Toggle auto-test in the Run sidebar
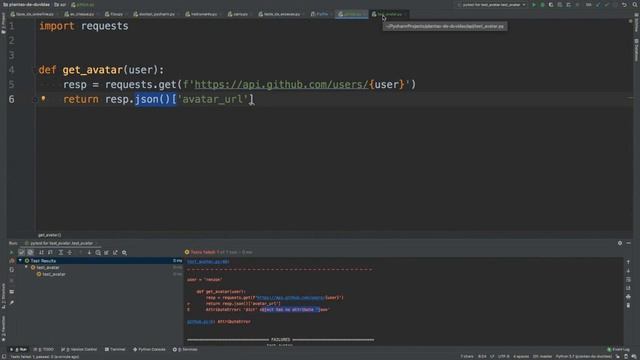The height and width of the screenshot is (360, 640). click(11, 270)
